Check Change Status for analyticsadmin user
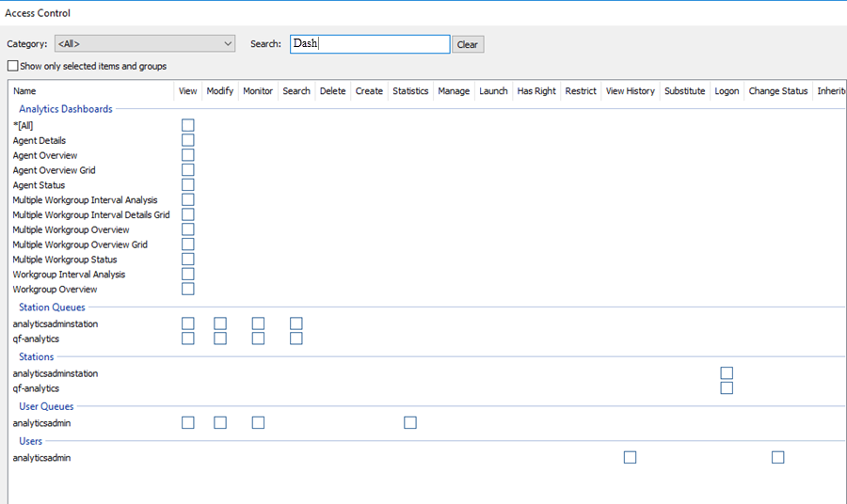 tap(777, 458)
